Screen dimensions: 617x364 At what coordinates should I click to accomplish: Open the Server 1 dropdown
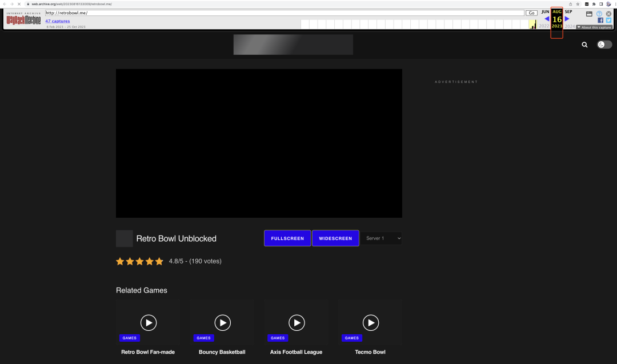[x=382, y=238]
